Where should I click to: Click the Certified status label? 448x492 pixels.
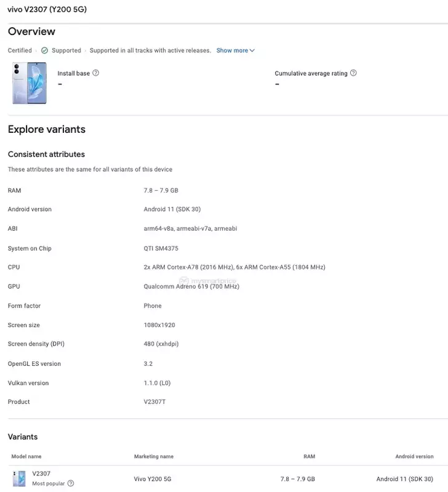[20, 50]
